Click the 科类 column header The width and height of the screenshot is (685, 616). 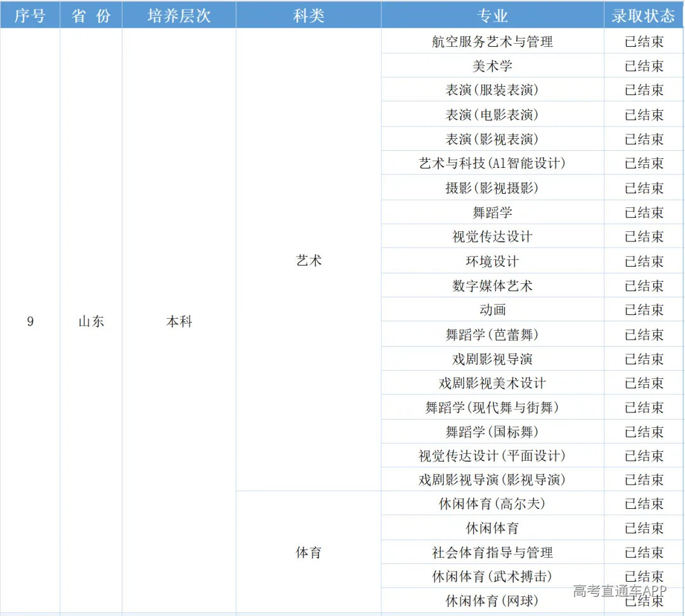[309, 16]
